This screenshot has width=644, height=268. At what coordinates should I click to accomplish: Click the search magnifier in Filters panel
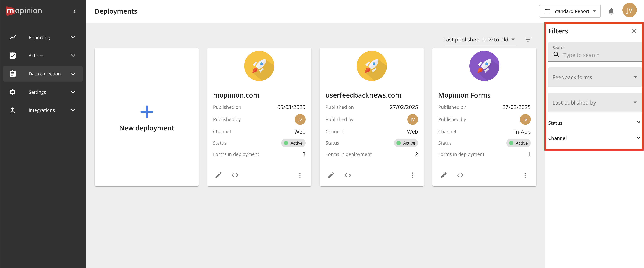click(556, 55)
